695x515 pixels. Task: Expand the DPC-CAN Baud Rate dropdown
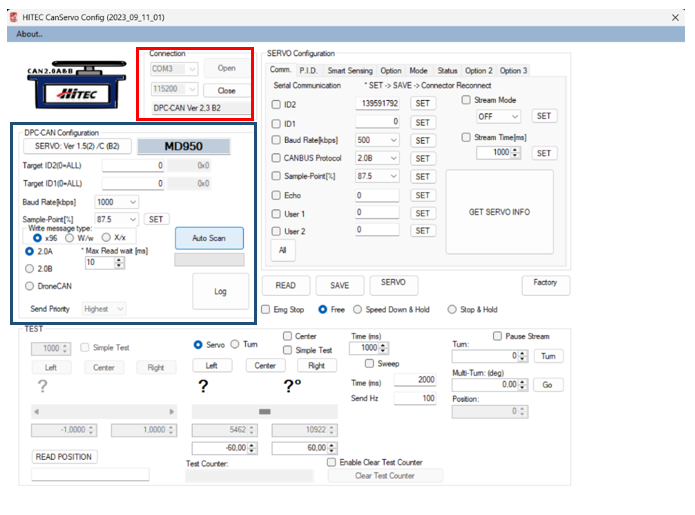[x=132, y=201]
